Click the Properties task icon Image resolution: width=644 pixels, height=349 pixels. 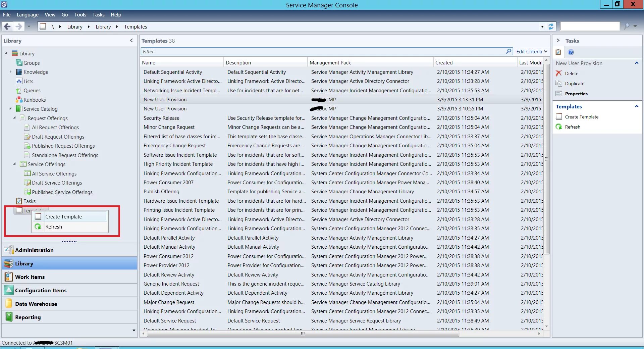click(x=559, y=94)
